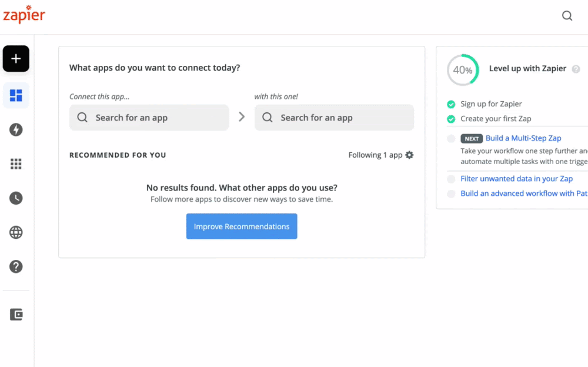The image size is (588, 367).
Task: Open the wallet billing icon
Action: tap(16, 315)
